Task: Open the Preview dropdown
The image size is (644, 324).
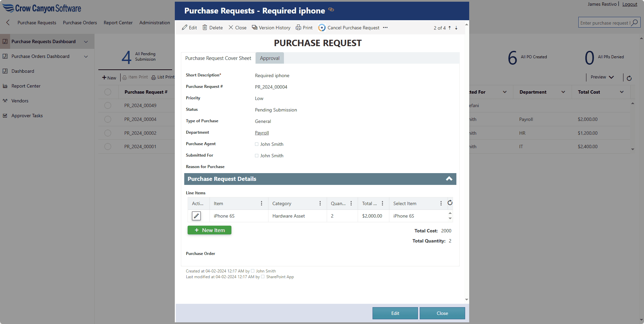Action: [602, 77]
